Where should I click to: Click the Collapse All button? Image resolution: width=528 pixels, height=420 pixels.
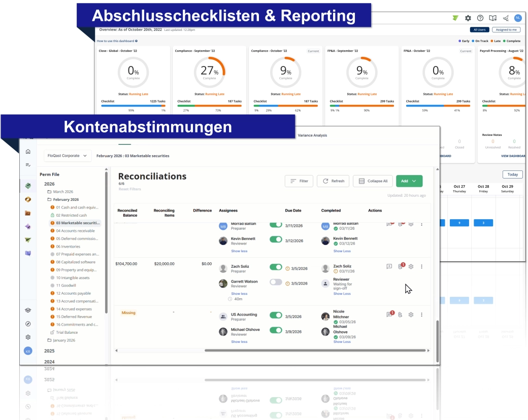point(373,181)
